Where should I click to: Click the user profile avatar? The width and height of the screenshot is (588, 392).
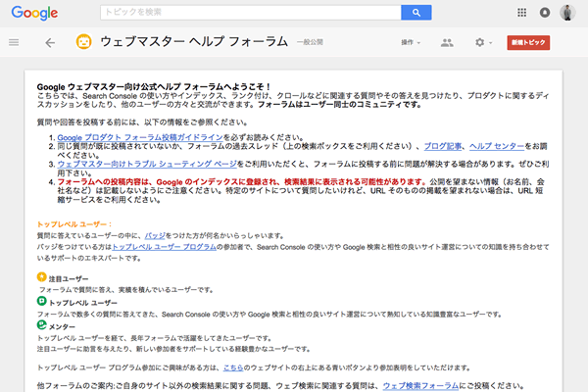coord(569,13)
